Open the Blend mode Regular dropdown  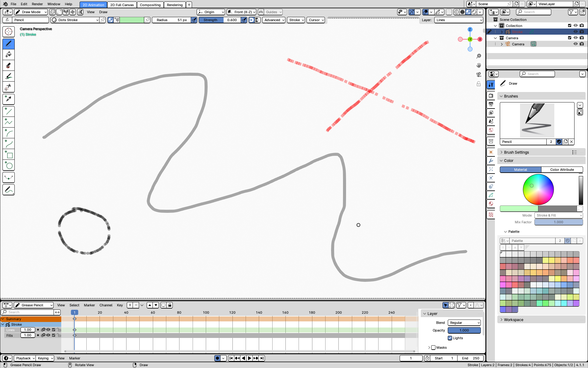464,323
